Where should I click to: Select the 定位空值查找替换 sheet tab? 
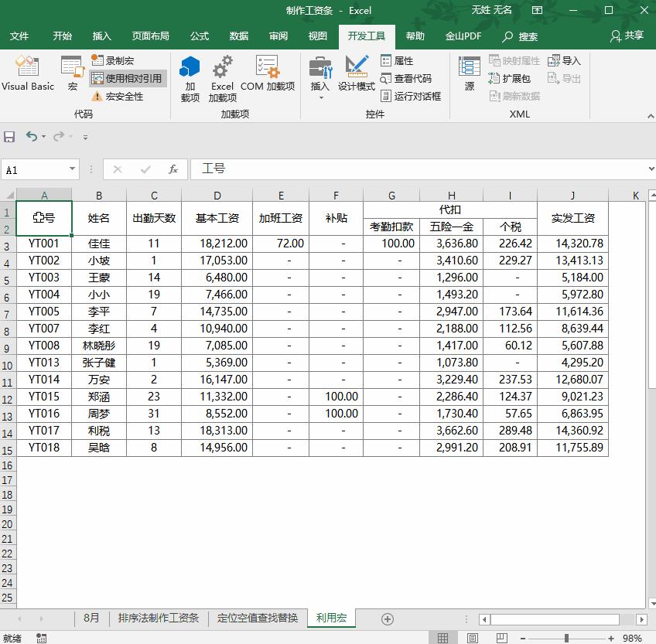[256, 618]
